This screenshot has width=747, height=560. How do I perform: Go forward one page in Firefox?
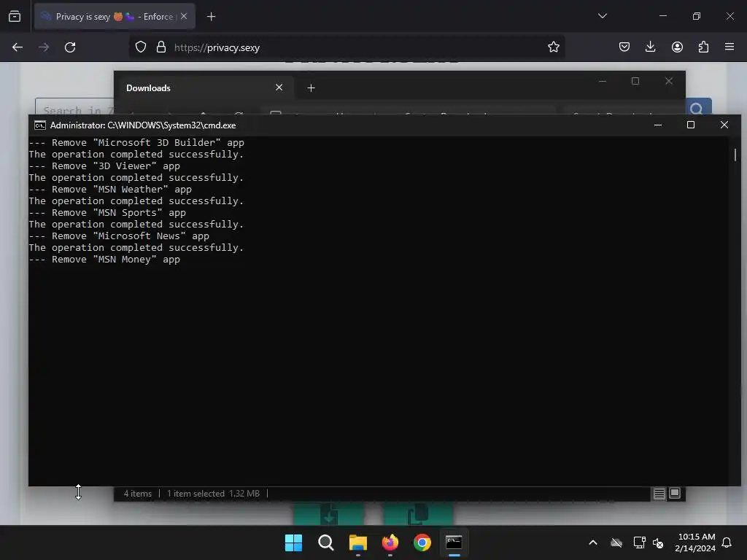pos(44,47)
